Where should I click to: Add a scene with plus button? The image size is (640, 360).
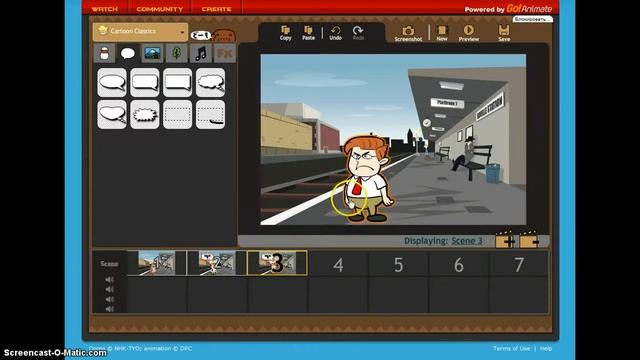[x=506, y=241]
